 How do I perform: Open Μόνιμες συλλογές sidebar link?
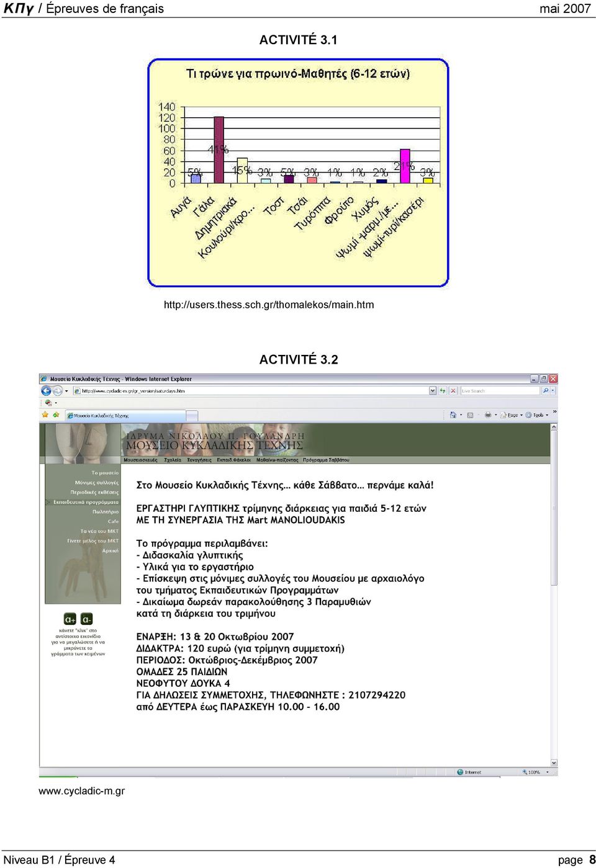point(97,482)
